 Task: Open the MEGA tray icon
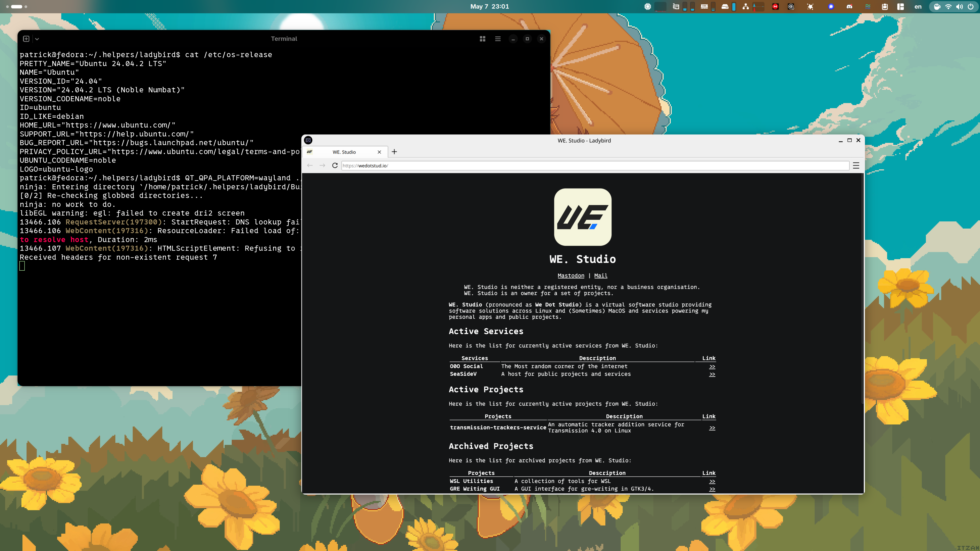pyautogui.click(x=775, y=6)
